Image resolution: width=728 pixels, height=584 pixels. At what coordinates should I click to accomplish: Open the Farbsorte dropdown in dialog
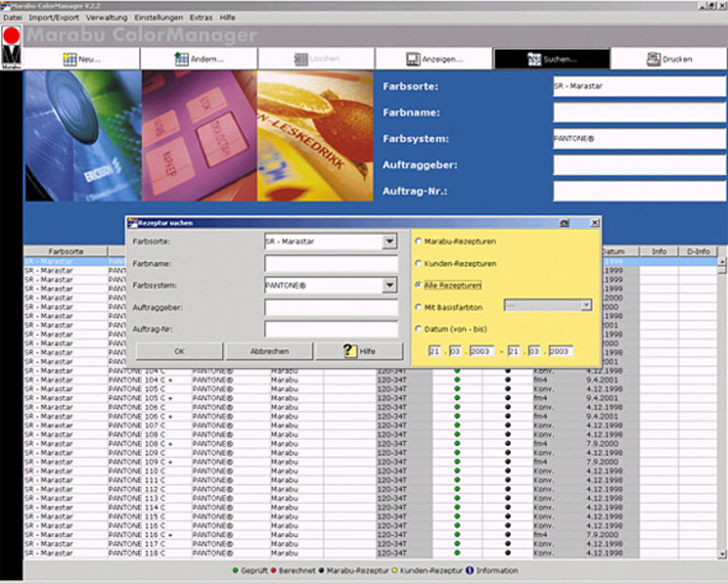coord(389,241)
